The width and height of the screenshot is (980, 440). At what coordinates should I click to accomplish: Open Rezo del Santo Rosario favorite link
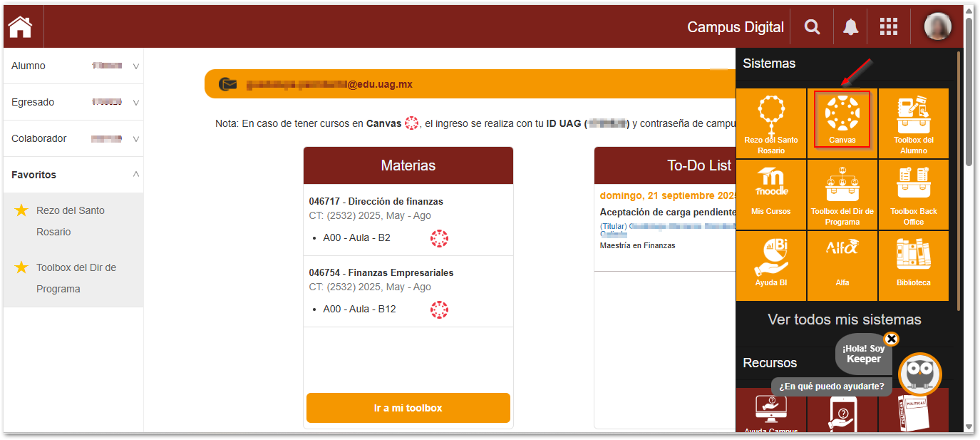pyautogui.click(x=71, y=221)
